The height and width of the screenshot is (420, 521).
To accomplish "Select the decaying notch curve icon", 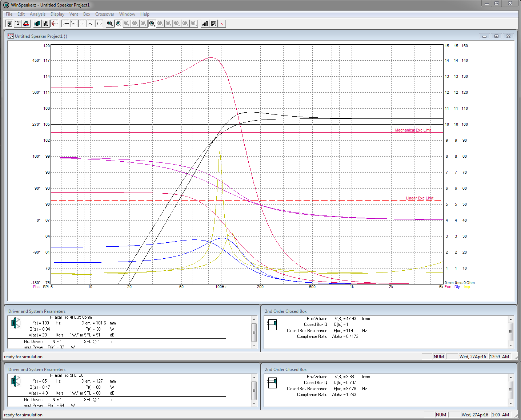I will point(74,24).
